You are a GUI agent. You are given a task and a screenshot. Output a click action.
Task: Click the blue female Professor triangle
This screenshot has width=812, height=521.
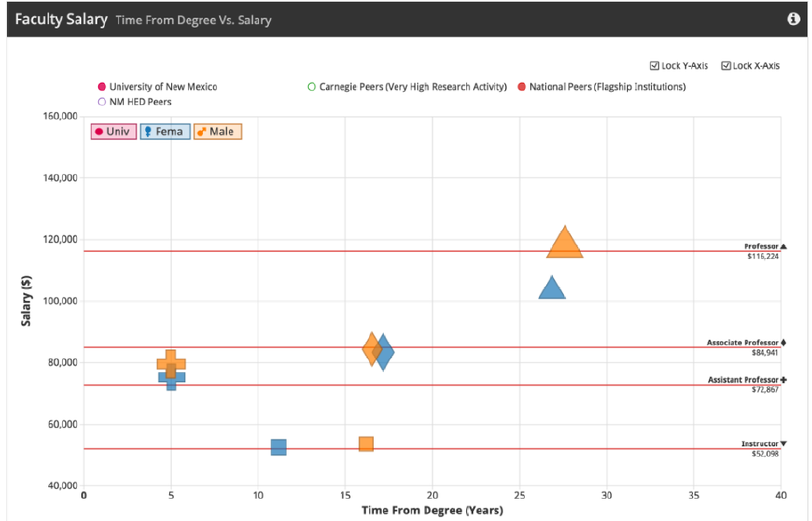552,290
